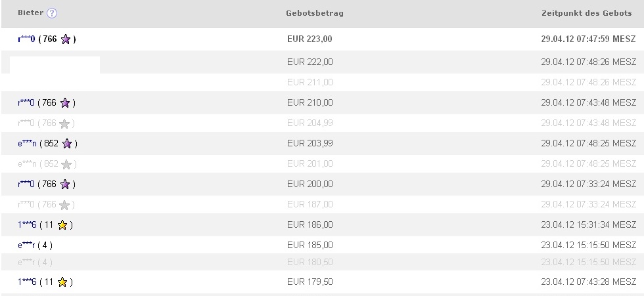Screen dimensions: 644x296
Task: Click the EUR 222,00 bid amount
Action: point(310,62)
